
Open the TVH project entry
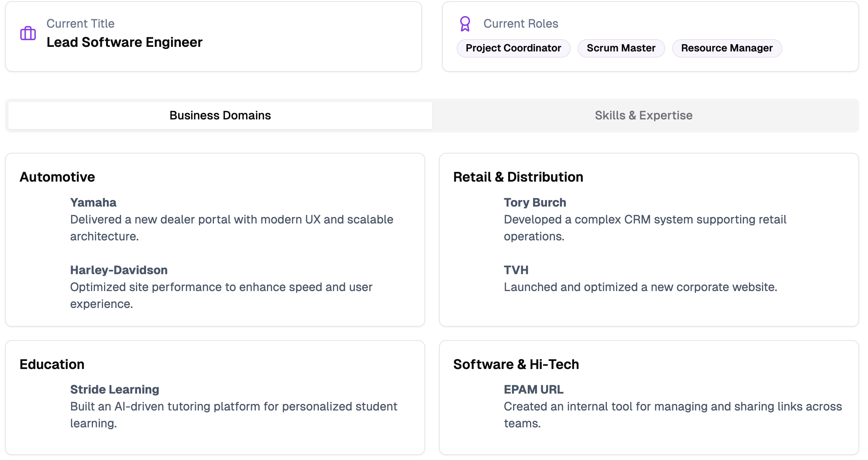pos(516,270)
